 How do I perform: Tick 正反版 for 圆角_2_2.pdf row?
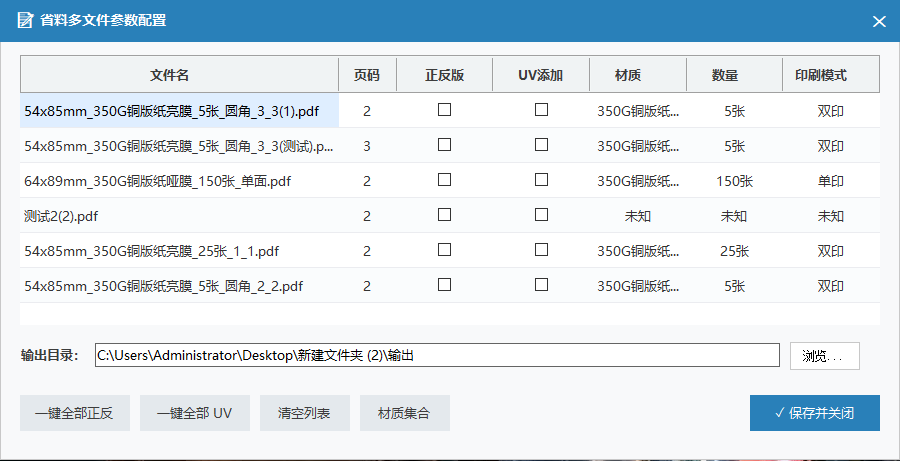444,285
